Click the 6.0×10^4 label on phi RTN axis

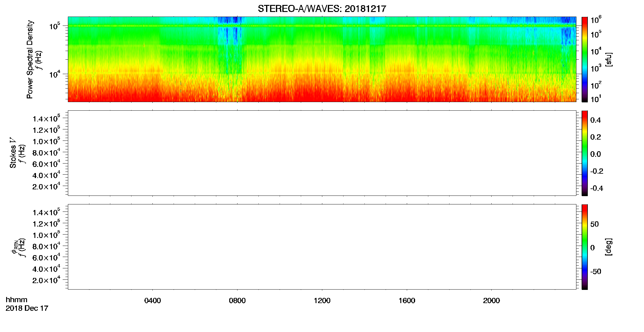point(46,257)
